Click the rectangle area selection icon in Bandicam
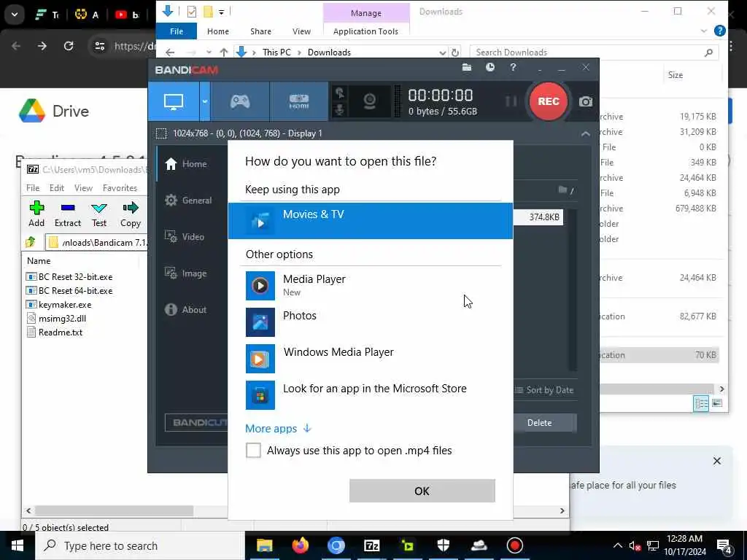 pyautogui.click(x=161, y=133)
